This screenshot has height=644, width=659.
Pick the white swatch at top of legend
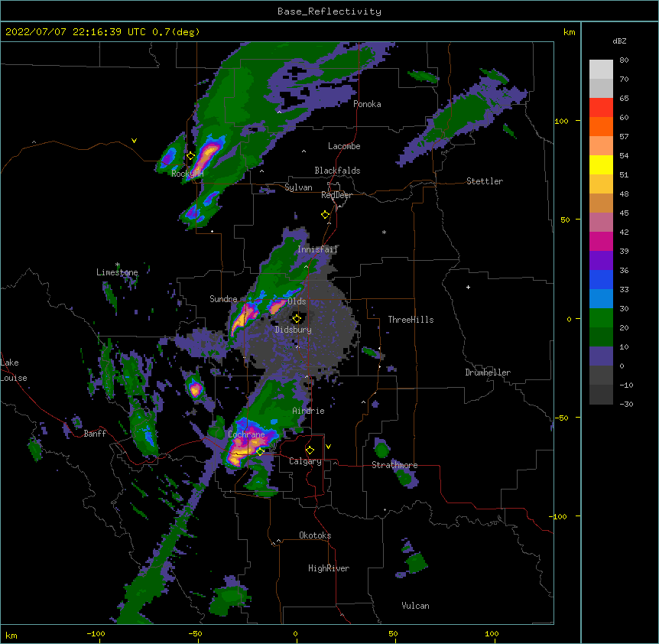coord(601,70)
